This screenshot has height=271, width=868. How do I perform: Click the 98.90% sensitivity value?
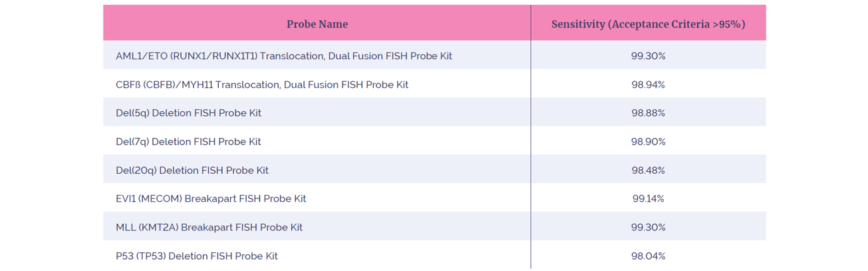click(x=649, y=142)
